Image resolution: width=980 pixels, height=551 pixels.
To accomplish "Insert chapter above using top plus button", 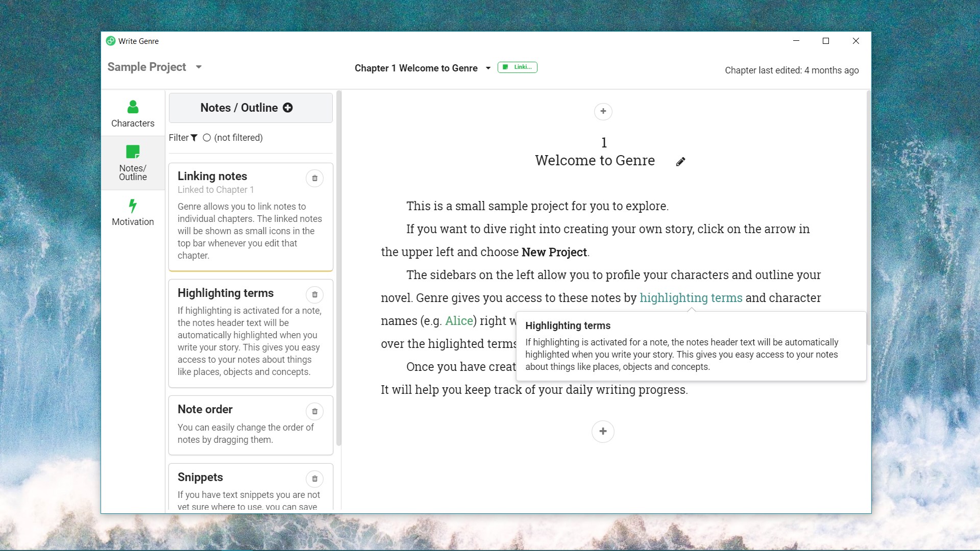I will (603, 111).
